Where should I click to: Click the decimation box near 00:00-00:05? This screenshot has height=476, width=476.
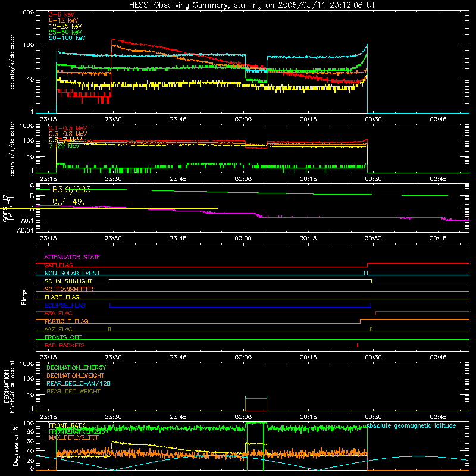(256, 403)
